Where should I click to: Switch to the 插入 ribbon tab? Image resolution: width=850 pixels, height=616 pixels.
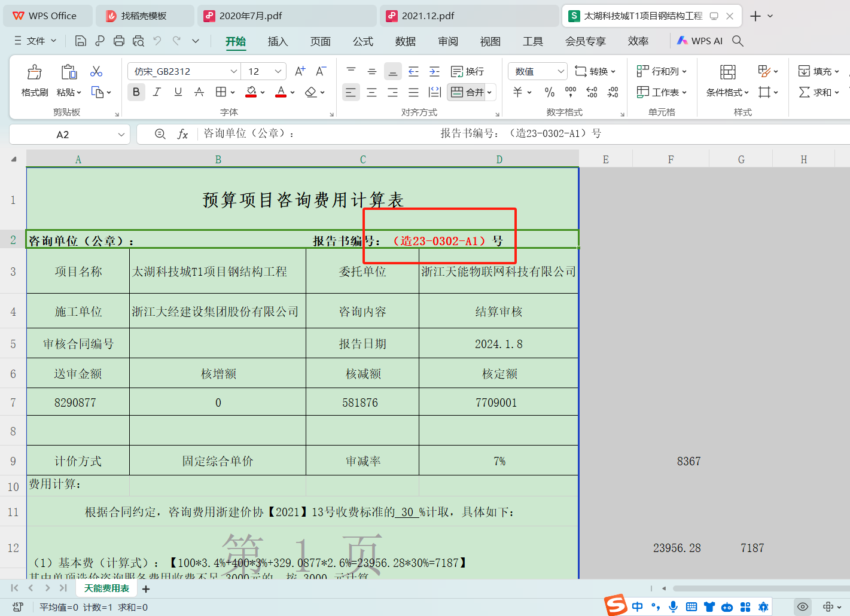point(278,41)
